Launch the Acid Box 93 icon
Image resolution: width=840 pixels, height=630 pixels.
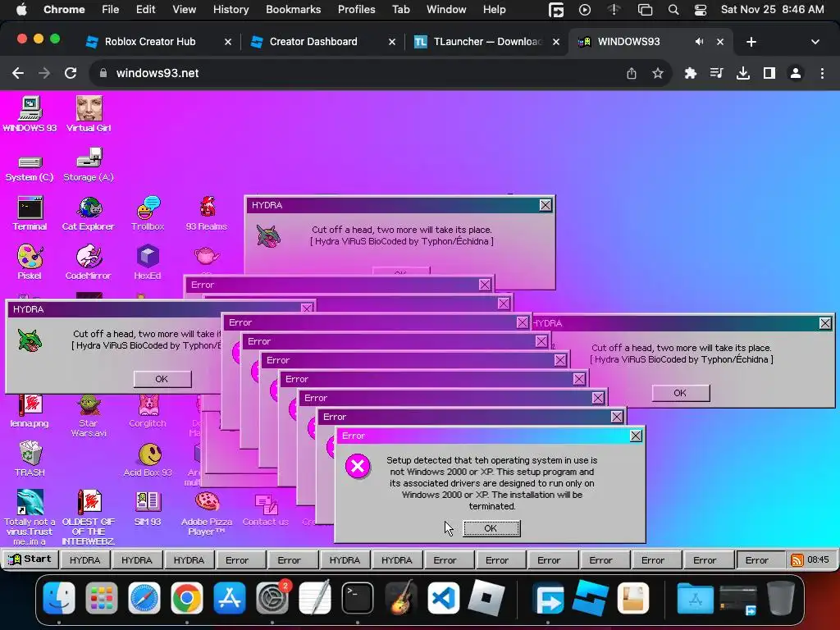click(148, 459)
